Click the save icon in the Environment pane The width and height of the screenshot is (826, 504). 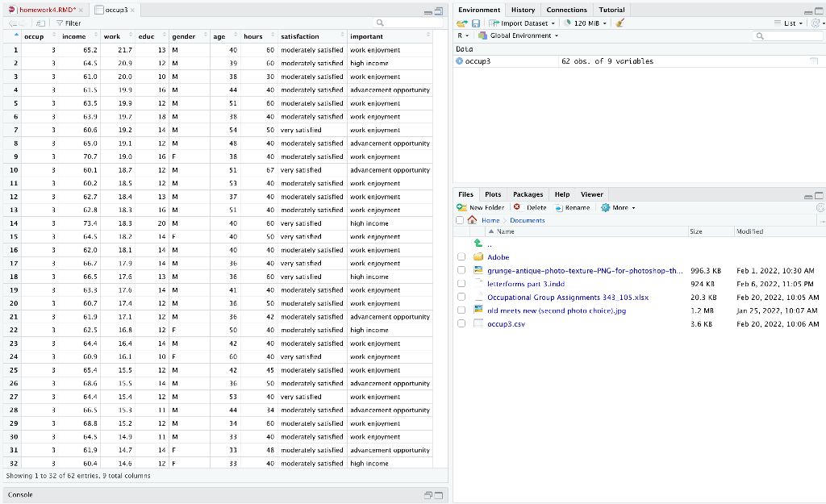(476, 23)
